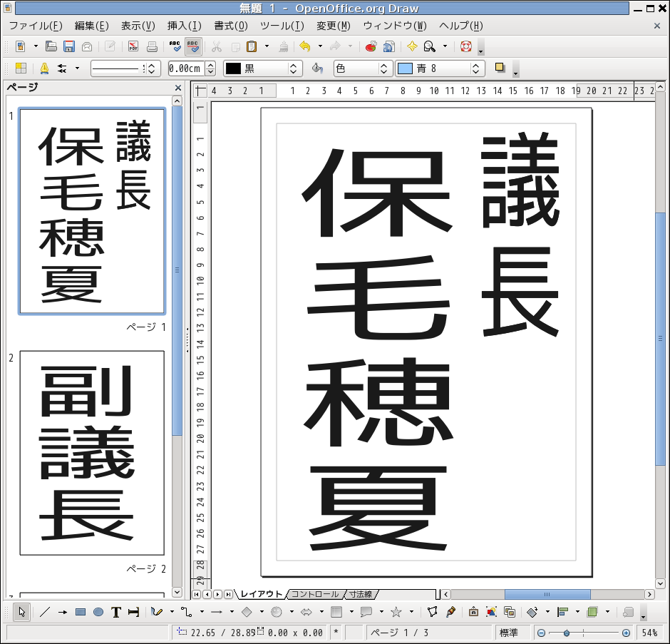This screenshot has width=670, height=644.
Task: Activate the Text tool
Action: [115, 612]
